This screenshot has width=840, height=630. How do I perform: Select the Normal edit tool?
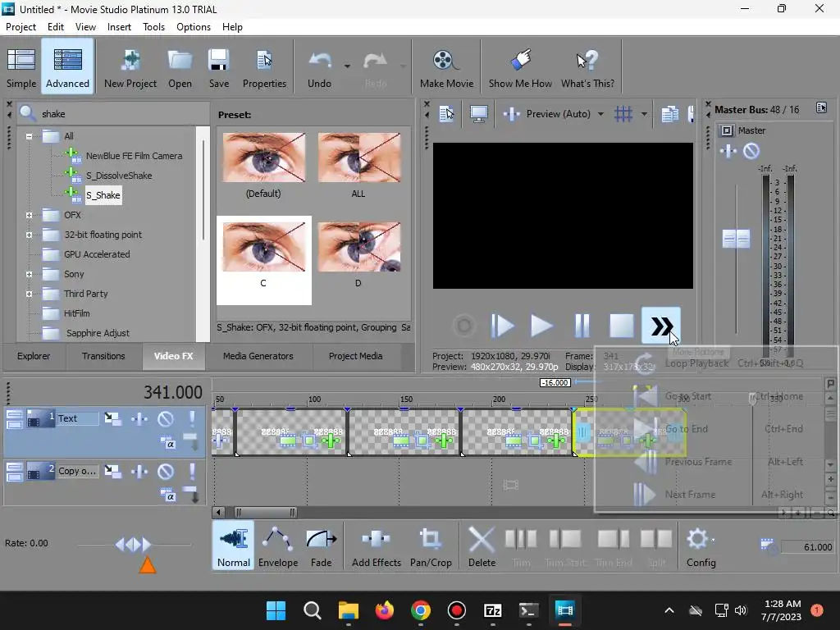click(x=233, y=546)
